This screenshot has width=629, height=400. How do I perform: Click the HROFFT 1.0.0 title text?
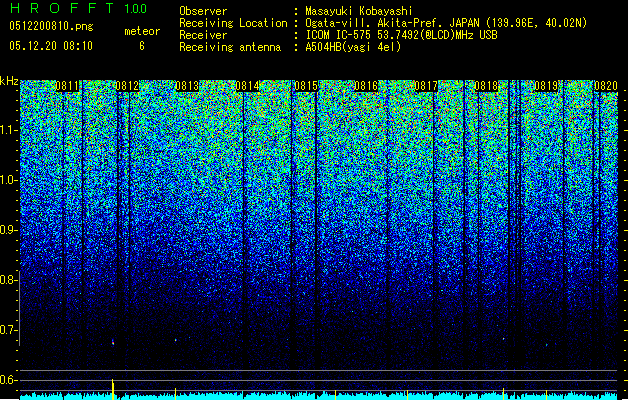pyautogui.click(x=78, y=8)
